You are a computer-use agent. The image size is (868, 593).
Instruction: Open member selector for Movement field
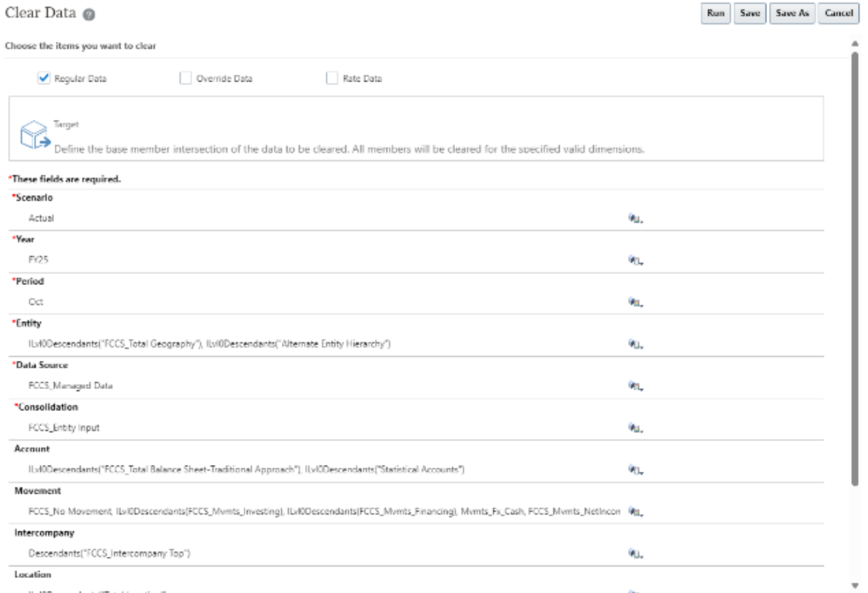click(635, 511)
